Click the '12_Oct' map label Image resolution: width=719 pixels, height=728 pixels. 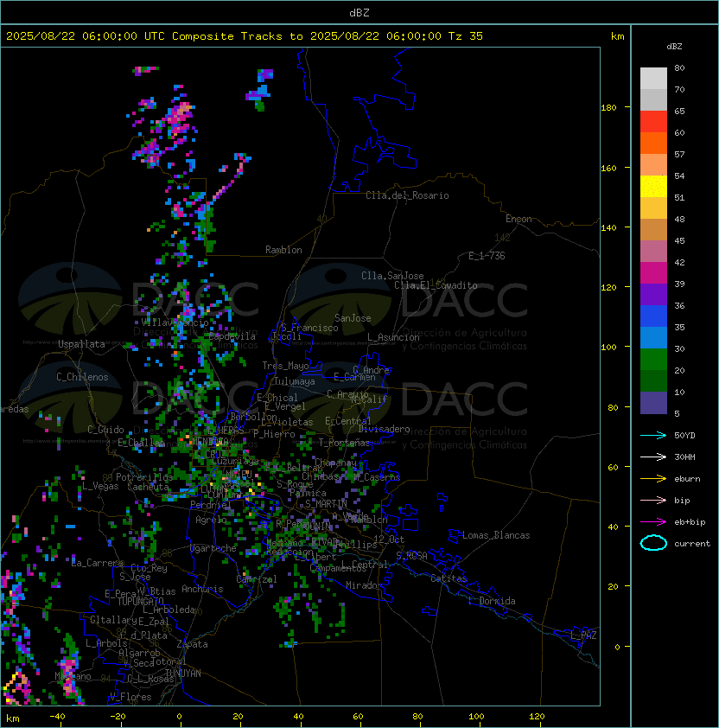pyautogui.click(x=389, y=540)
